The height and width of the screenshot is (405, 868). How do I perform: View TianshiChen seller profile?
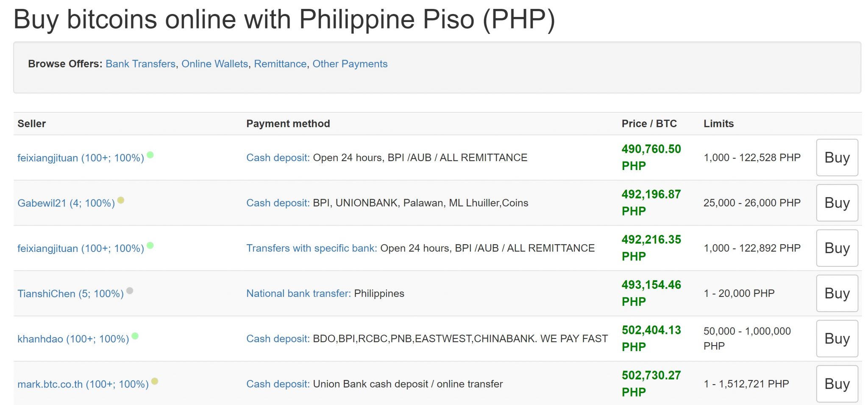(70, 293)
